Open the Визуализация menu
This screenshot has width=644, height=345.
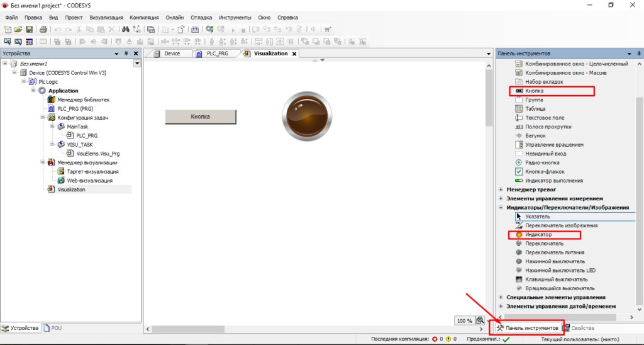pyautogui.click(x=106, y=18)
